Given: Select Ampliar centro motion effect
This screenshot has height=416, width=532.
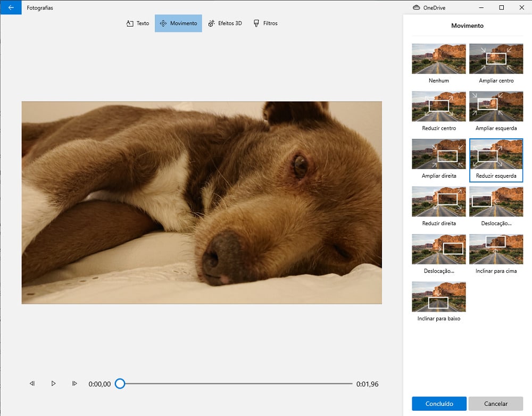Looking at the screenshot, I should pyautogui.click(x=496, y=59).
